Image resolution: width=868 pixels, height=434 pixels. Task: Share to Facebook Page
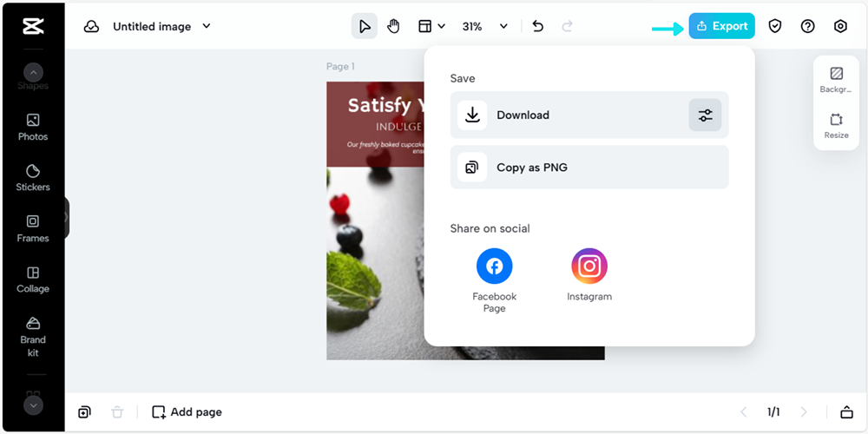495,280
